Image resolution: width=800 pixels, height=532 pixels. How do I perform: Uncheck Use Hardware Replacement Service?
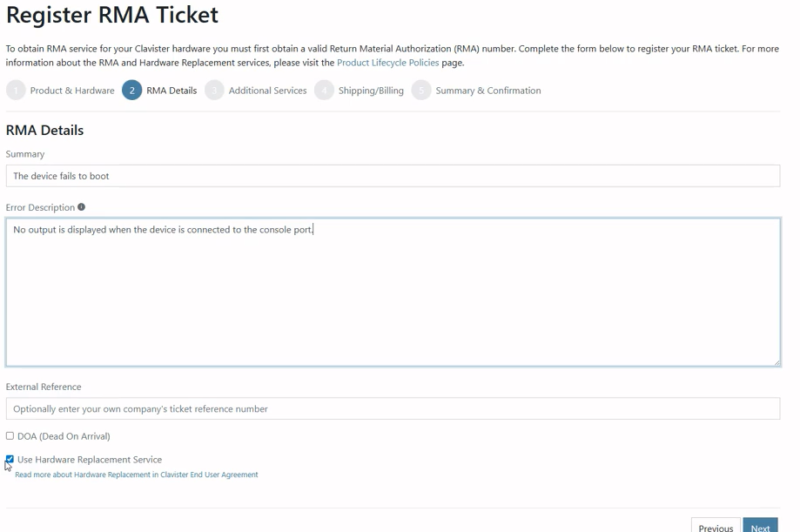click(10, 459)
